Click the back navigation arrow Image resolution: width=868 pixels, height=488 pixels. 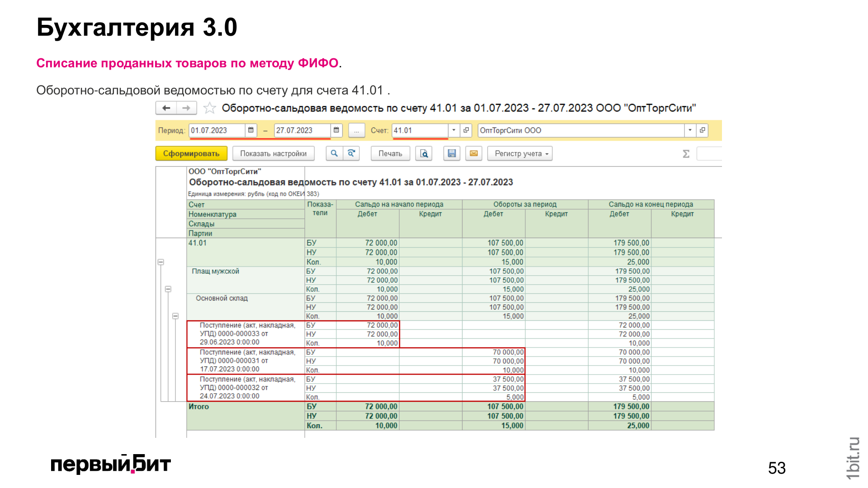pos(166,108)
